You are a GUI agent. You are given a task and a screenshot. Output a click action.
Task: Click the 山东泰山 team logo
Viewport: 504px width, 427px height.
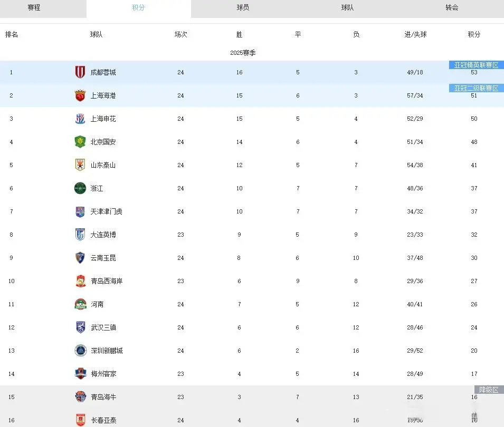[x=79, y=165]
